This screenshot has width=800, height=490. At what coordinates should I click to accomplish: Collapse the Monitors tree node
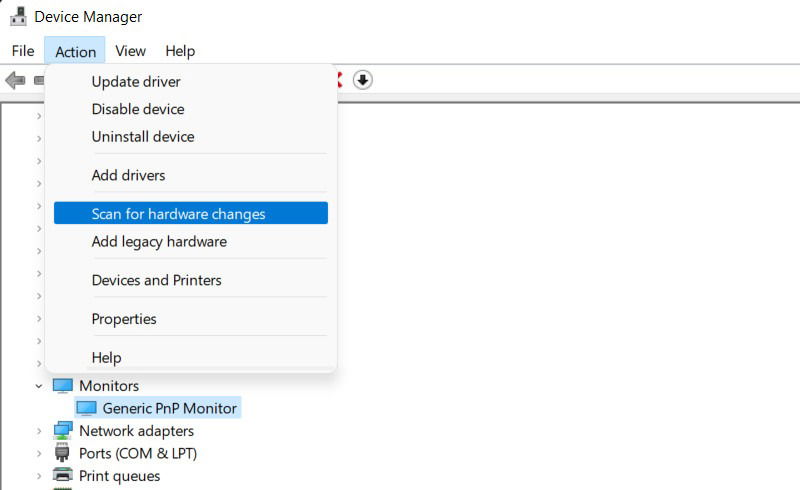click(x=39, y=386)
